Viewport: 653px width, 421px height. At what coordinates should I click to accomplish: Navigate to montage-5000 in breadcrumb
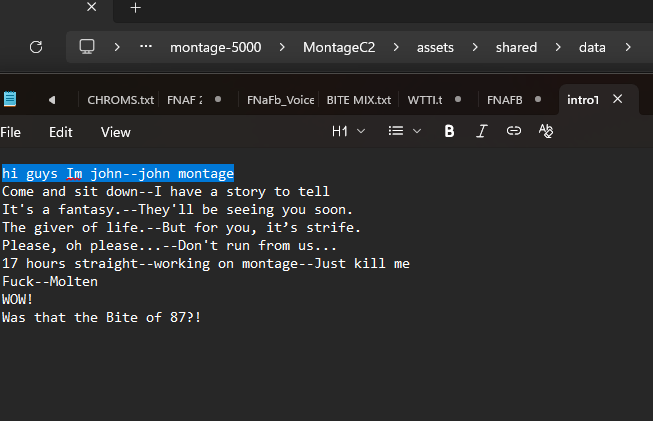click(x=216, y=47)
